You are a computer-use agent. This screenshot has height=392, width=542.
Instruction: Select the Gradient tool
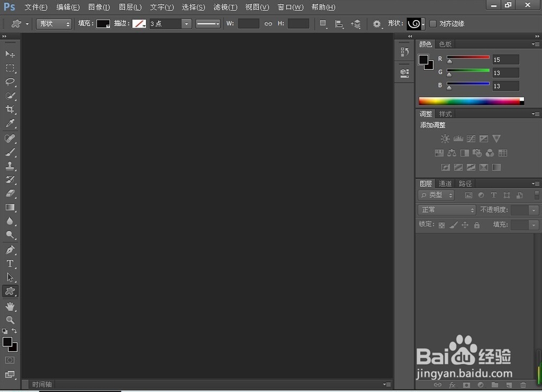coord(10,207)
